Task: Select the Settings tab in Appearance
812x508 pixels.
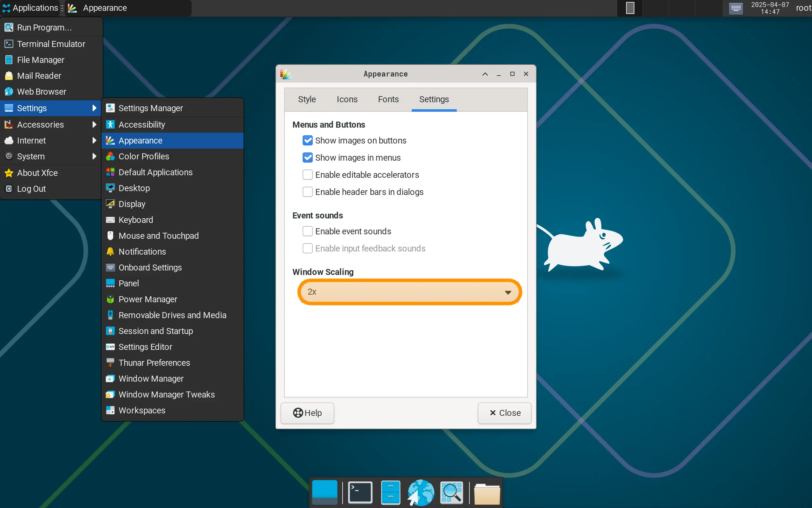Action: (x=434, y=99)
